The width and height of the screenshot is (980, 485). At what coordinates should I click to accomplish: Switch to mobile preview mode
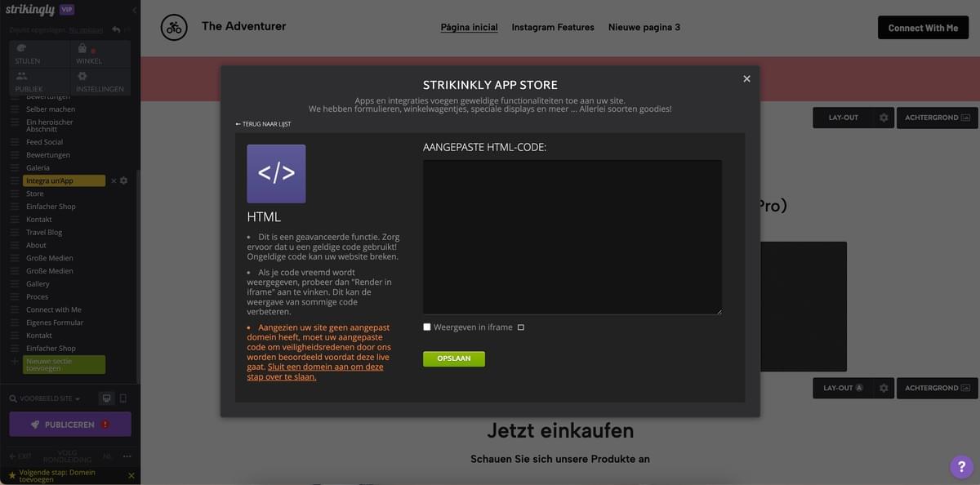tap(124, 398)
